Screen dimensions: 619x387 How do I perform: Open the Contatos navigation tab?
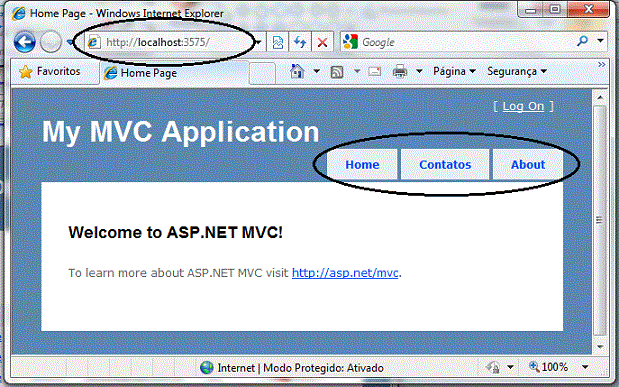click(x=445, y=165)
